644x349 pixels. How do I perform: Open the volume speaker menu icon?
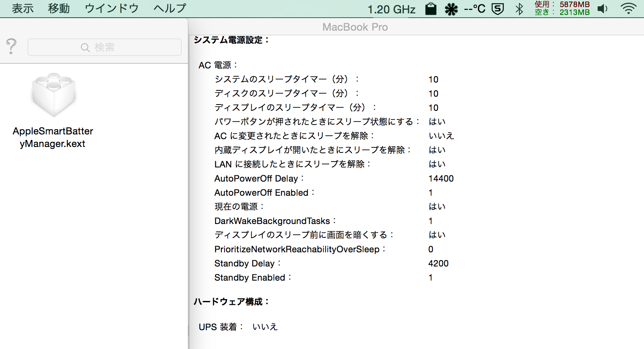click(602, 9)
